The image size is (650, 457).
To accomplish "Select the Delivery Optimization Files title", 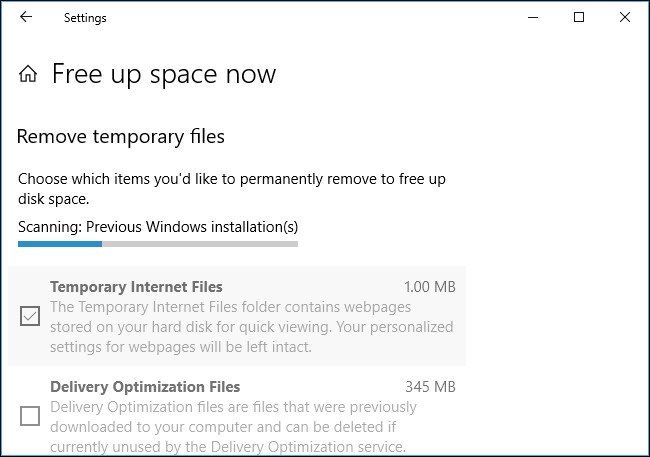I will (x=145, y=387).
